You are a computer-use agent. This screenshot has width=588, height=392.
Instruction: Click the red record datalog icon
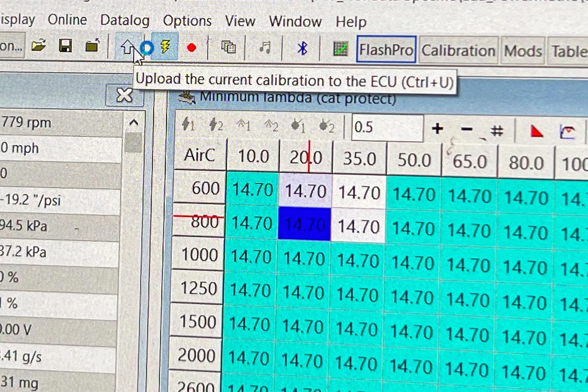pyautogui.click(x=191, y=47)
